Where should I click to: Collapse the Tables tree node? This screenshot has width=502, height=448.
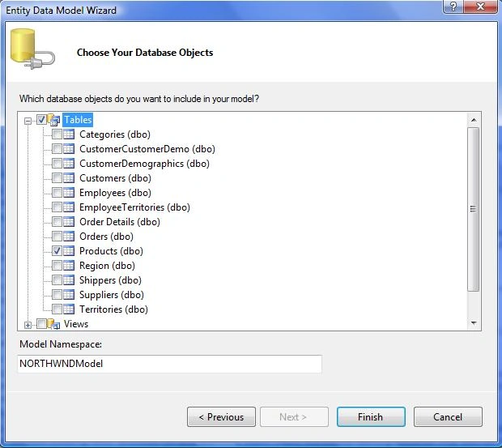pos(28,121)
